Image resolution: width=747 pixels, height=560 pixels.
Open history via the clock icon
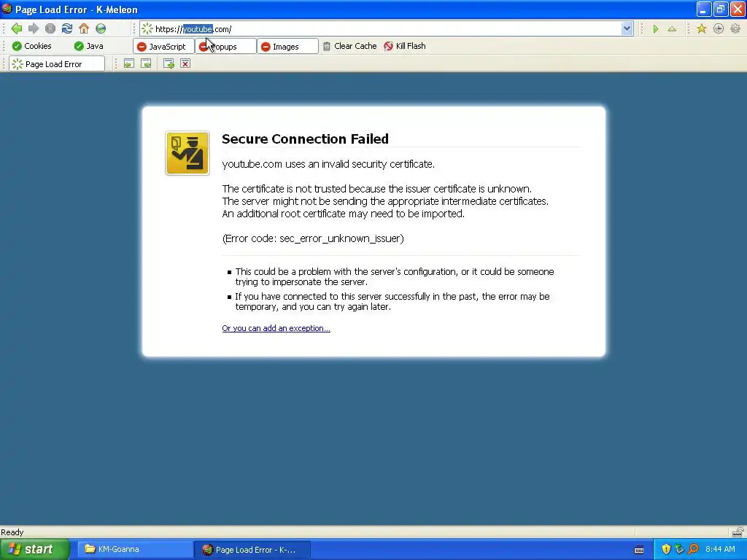point(719,29)
